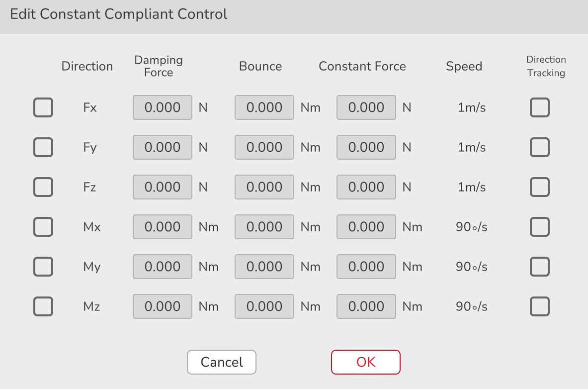Enable the Fy direction checkbox
The height and width of the screenshot is (389, 588).
click(x=43, y=147)
